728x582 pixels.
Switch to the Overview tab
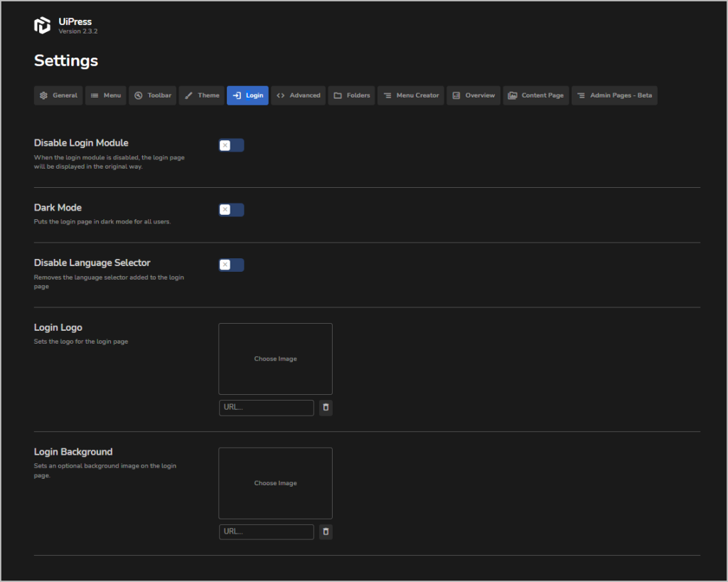[473, 95]
